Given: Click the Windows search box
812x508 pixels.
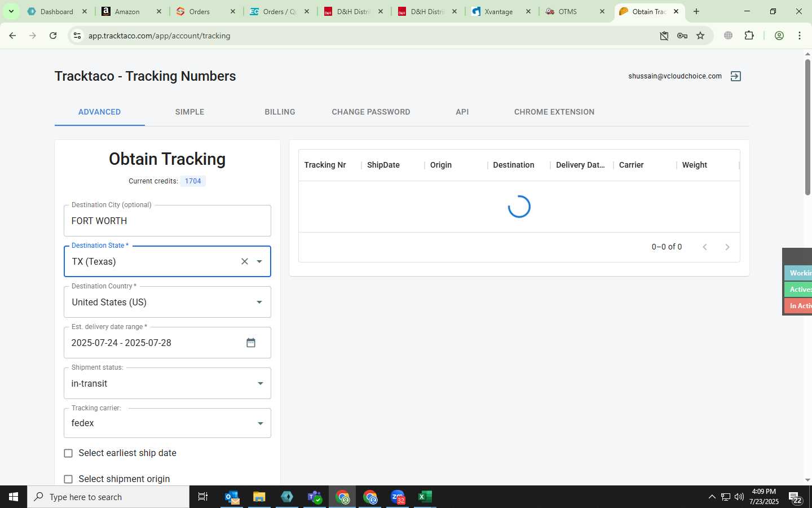Looking at the screenshot, I should 108,497.
